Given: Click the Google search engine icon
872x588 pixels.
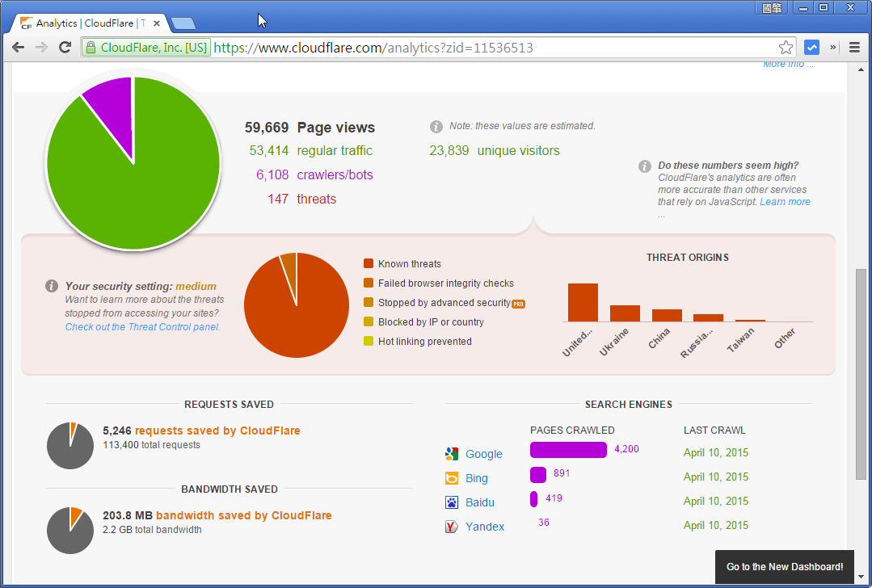Looking at the screenshot, I should tap(452, 453).
